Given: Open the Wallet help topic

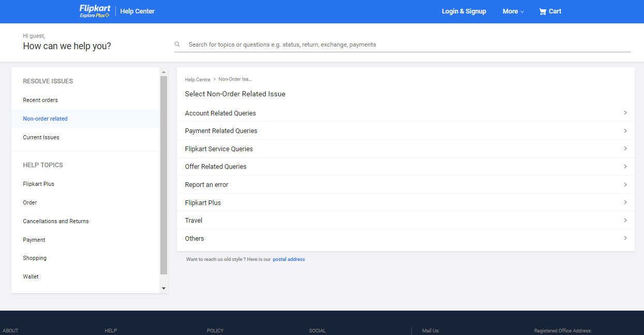Looking at the screenshot, I should pyautogui.click(x=31, y=276).
